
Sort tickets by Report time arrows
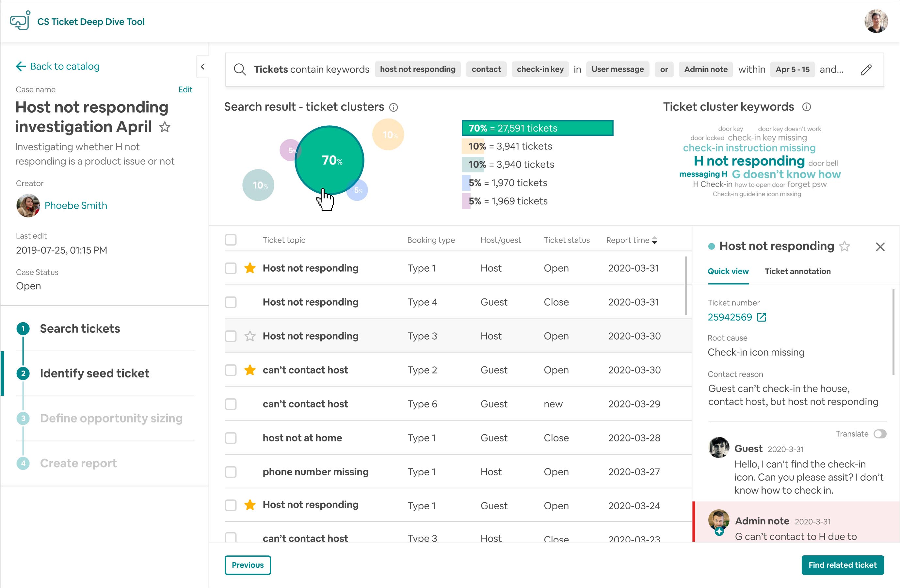point(654,241)
